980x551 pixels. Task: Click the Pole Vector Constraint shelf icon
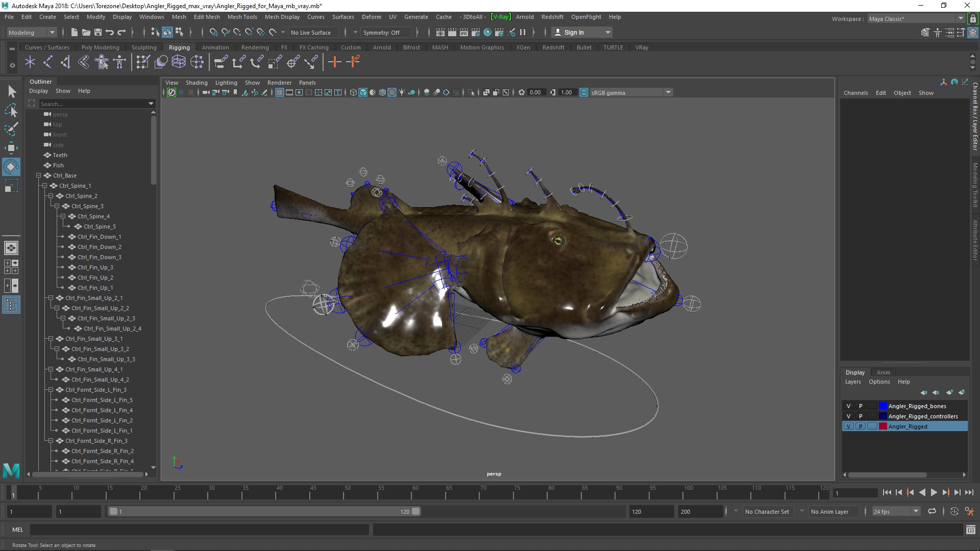point(311,62)
